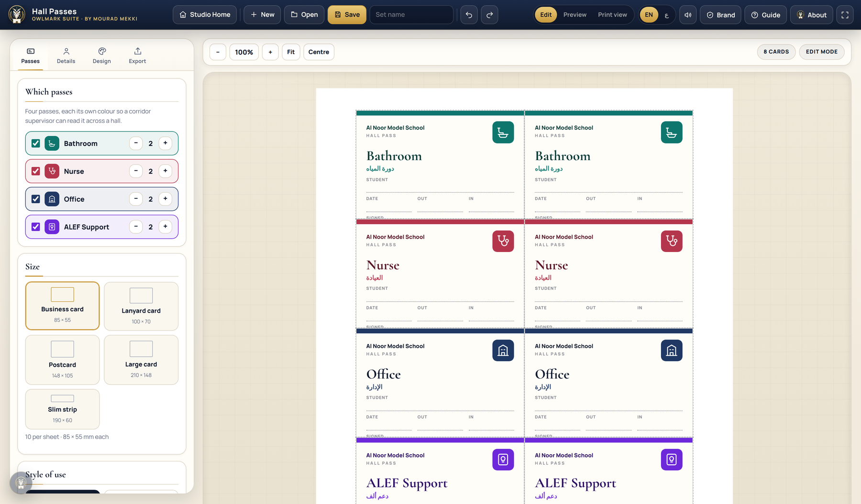Zoom in the canvas with plus
Screen dimensions: 861x504
(270, 52)
